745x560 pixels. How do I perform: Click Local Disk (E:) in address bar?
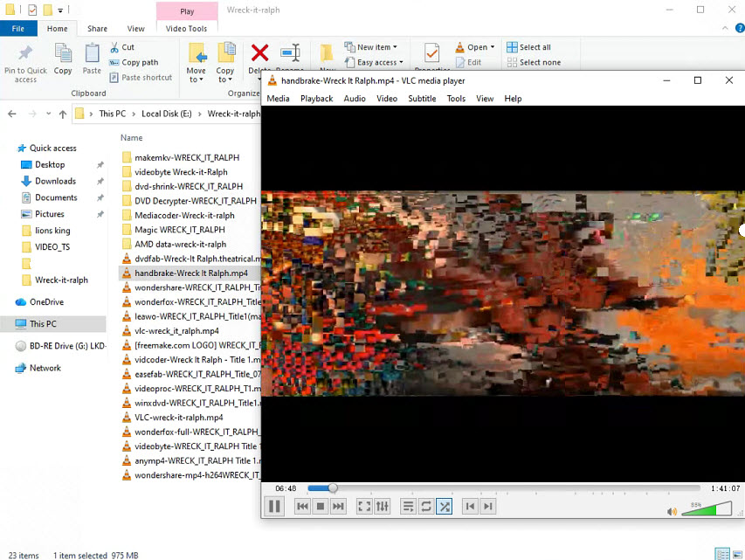166,114
